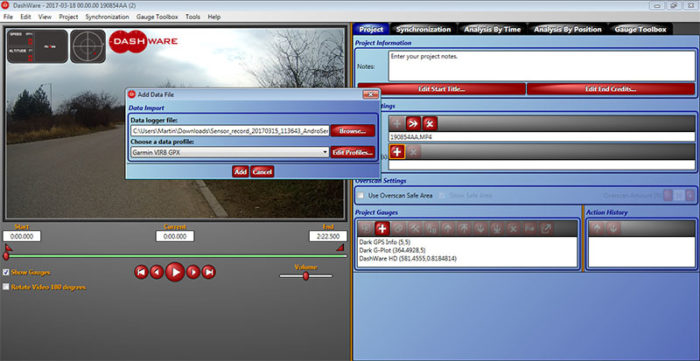The width and height of the screenshot is (700, 361).
Task: Click the move gauge up arrow icon
Action: pyautogui.click(x=448, y=228)
